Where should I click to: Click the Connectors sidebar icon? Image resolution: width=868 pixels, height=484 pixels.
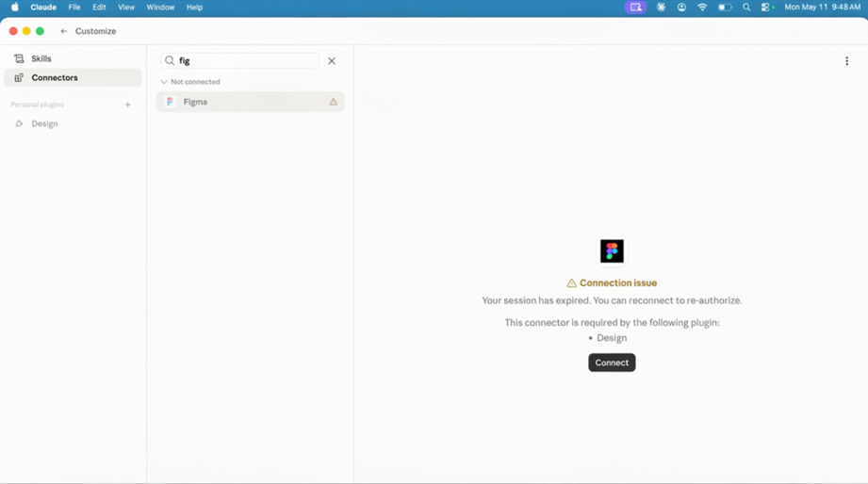[19, 77]
